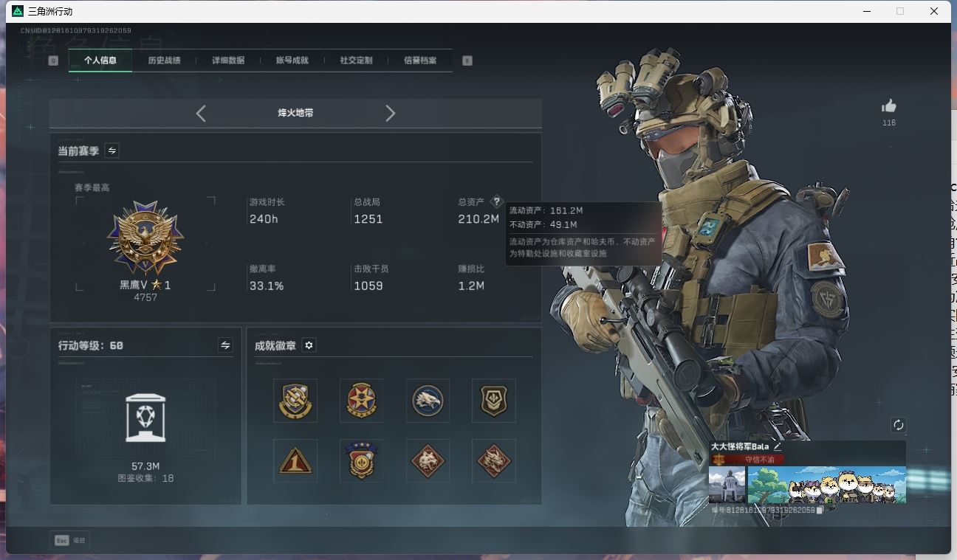
Task: Switch to next game mode arrow
Action: (390, 113)
